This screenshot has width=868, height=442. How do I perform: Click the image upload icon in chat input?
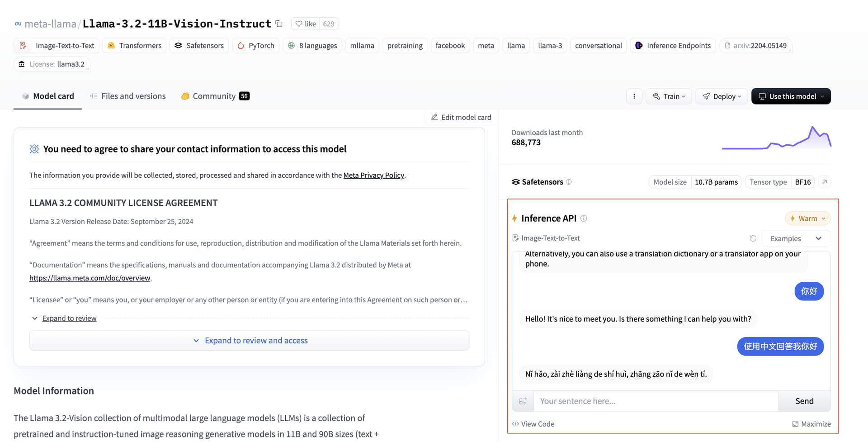coord(523,401)
